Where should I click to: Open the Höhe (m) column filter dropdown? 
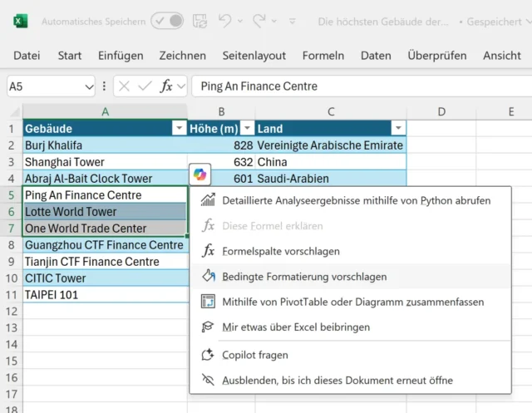point(246,128)
